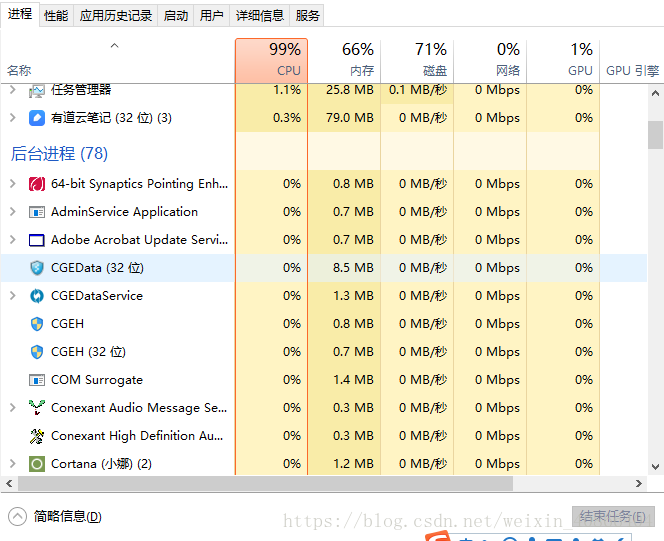Click the horizontal scrollbar thumb
Image resolution: width=664 pixels, height=541 pixels.
(265, 483)
